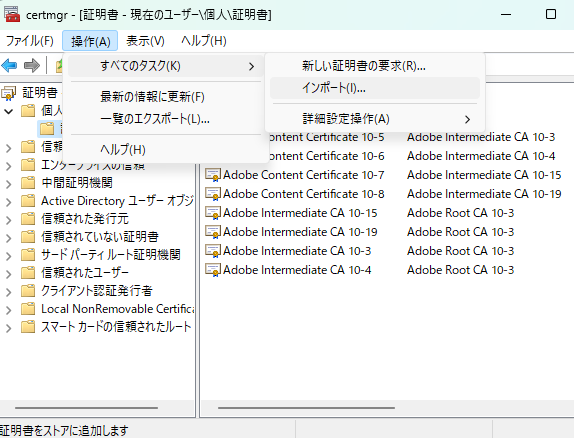The image size is (574, 438).
Task: Click folder icon of 信頼されていない証明書
Action: coord(28,237)
